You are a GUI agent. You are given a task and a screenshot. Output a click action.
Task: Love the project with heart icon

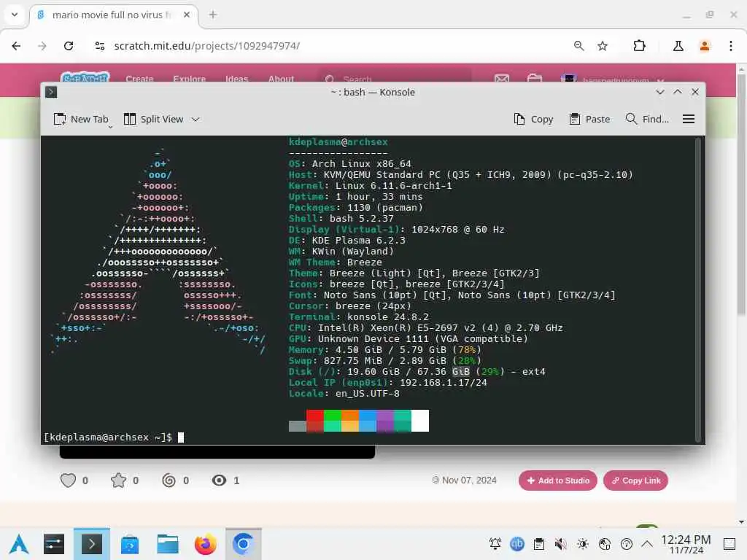tap(68, 481)
